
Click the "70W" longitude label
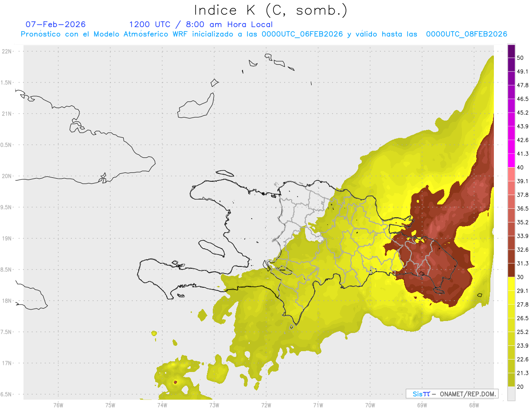pyautogui.click(x=370, y=405)
